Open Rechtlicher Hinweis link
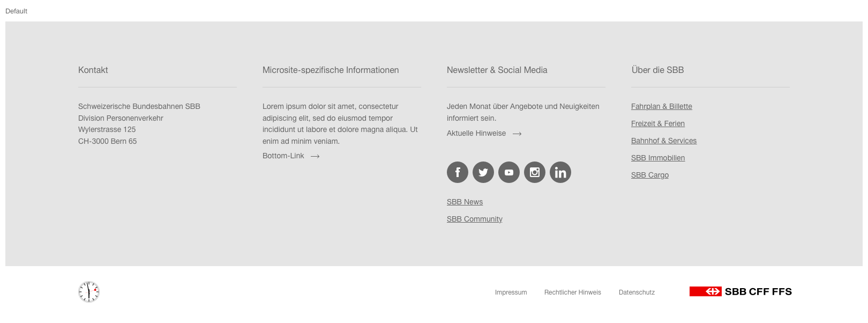The width and height of the screenshot is (868, 323). [x=572, y=292]
